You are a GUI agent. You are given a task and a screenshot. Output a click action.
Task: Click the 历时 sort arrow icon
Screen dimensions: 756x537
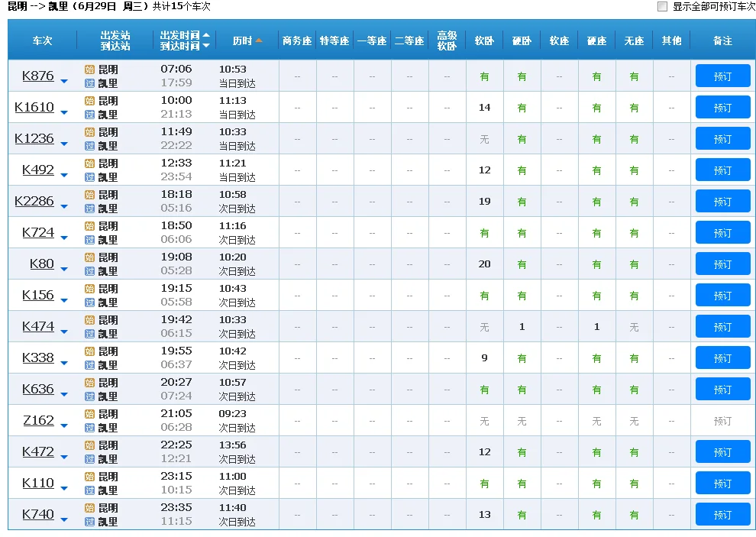click(x=259, y=40)
